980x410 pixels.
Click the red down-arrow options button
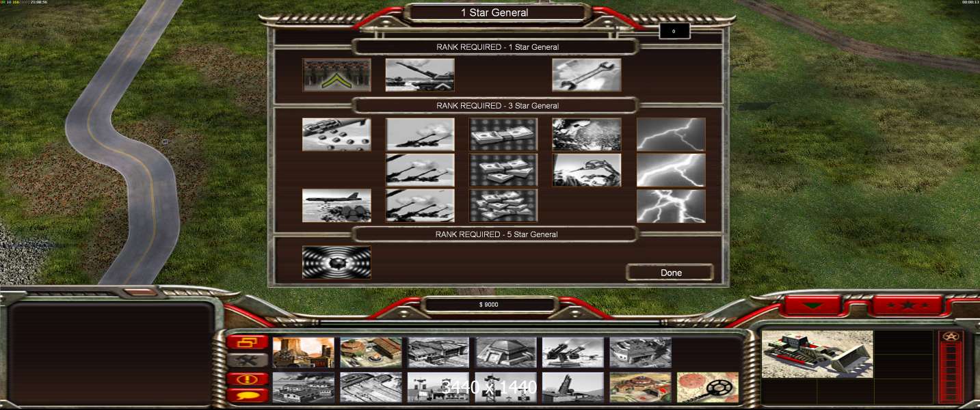pyautogui.click(x=812, y=305)
